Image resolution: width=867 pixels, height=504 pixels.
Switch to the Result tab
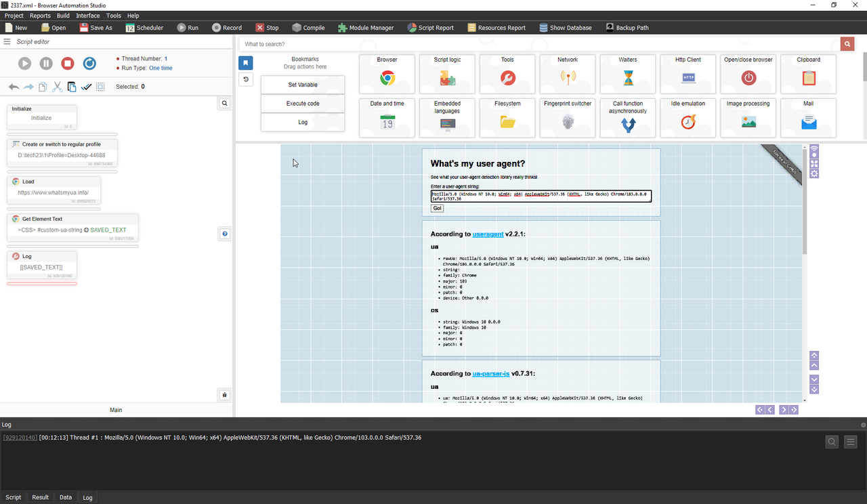(41, 497)
